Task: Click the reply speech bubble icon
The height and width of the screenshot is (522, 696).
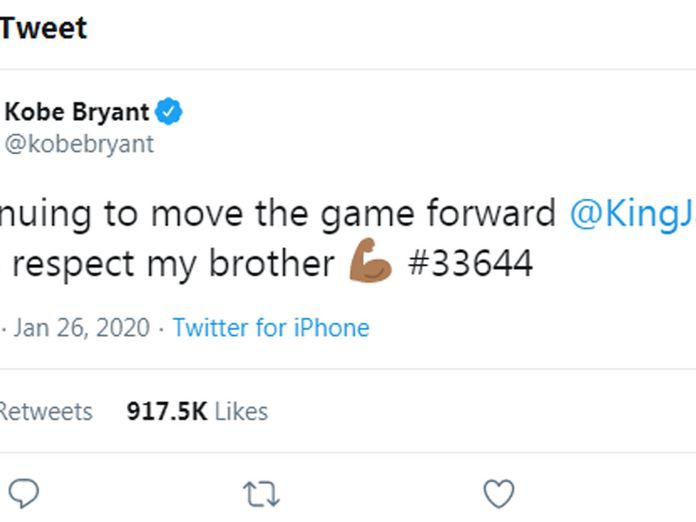Action: [24, 493]
